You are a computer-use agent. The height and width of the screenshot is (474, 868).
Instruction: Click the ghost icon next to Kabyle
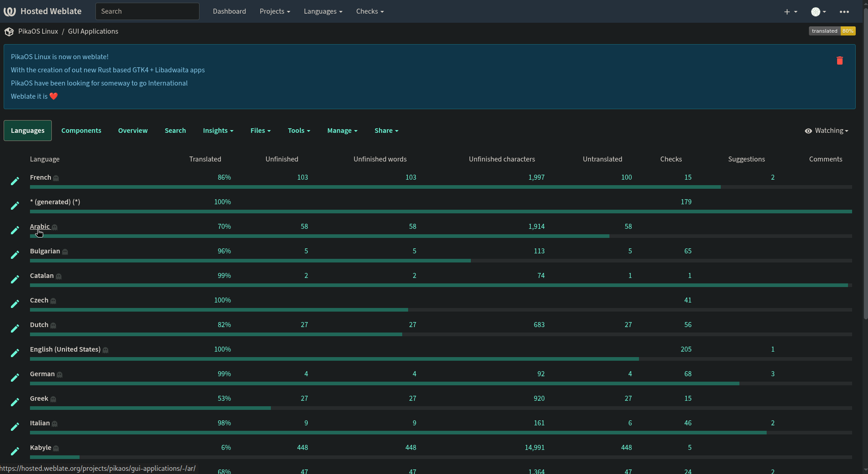tap(56, 449)
